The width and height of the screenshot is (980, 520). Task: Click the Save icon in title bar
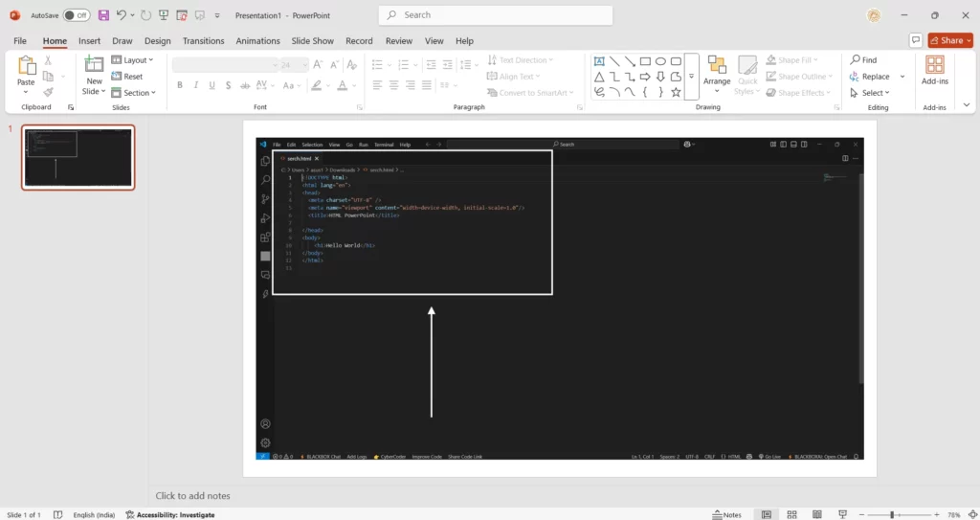point(103,15)
